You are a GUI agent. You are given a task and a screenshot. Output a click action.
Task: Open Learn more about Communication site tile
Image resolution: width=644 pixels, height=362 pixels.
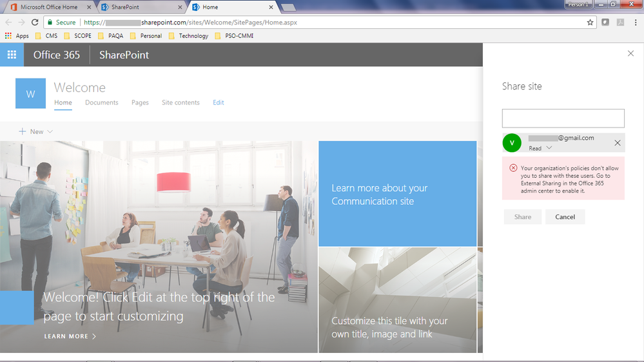(398, 194)
